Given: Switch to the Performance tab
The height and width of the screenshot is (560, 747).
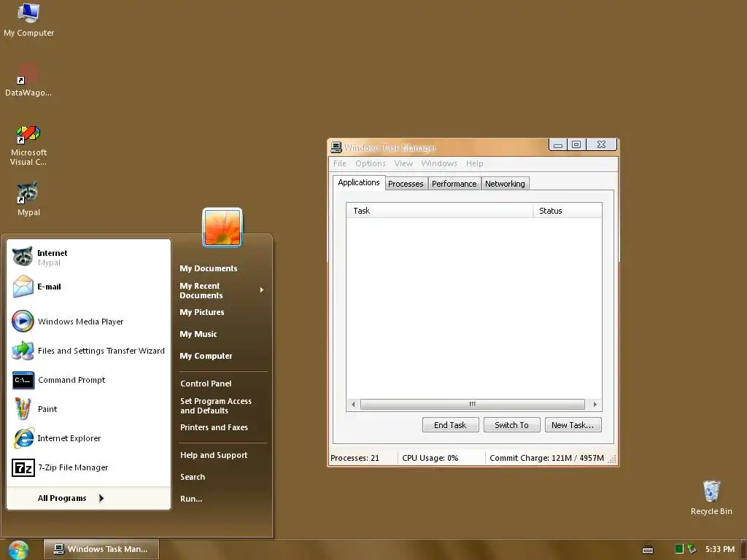Looking at the screenshot, I should (454, 184).
